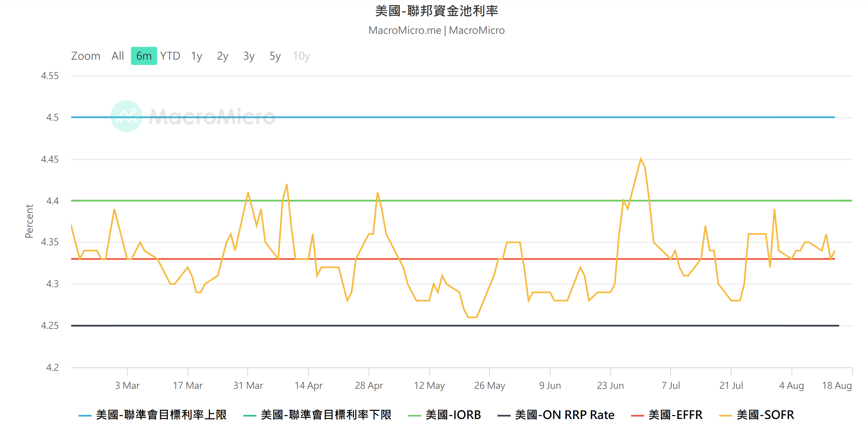Image resolution: width=868 pixels, height=438 pixels.
Task: Click the MacroMicro.me subtitle text
Action: click(437, 30)
